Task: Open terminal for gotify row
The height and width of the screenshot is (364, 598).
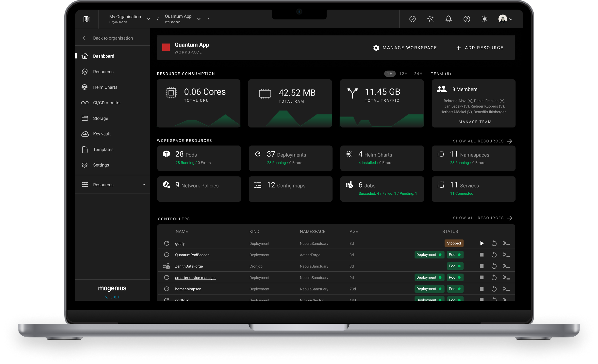Action: coord(506,243)
